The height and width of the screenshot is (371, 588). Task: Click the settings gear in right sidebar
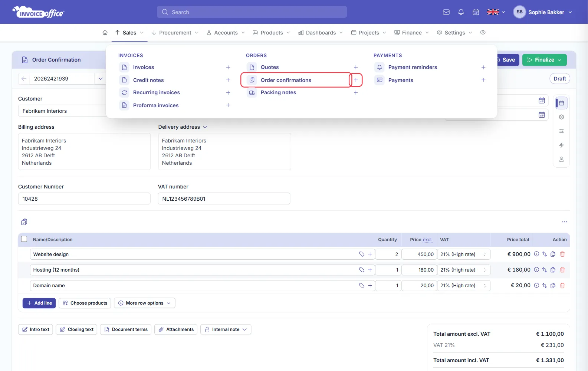562,117
